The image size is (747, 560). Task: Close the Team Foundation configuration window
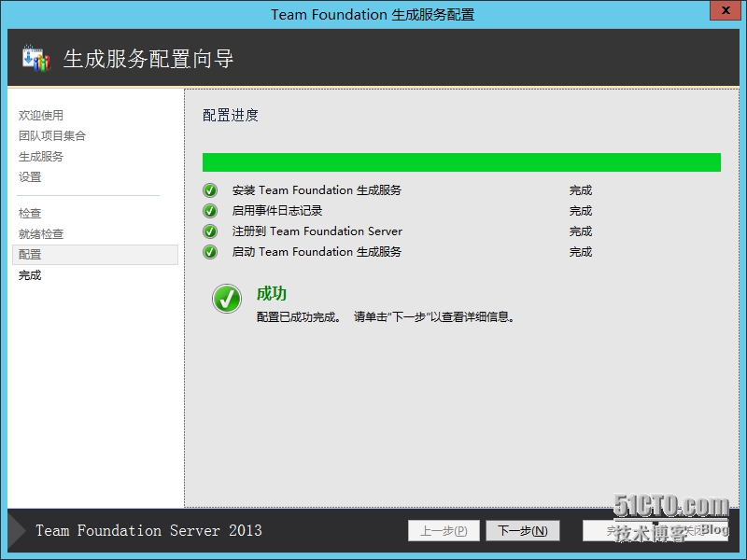(x=726, y=10)
